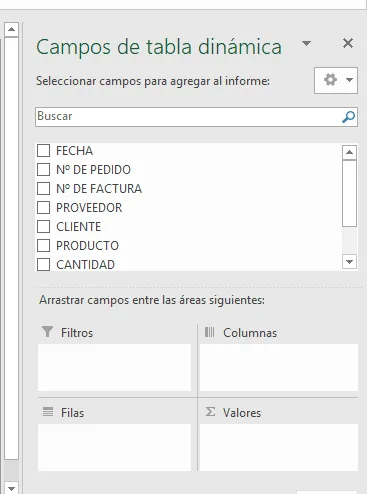Image resolution: width=367 pixels, height=494 pixels.
Task: Open the gear tools settings menu
Action: 330,80
